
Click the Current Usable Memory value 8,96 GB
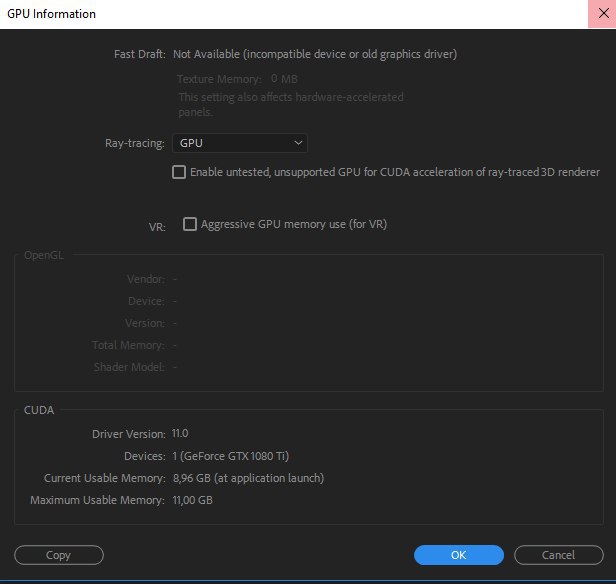[248, 478]
